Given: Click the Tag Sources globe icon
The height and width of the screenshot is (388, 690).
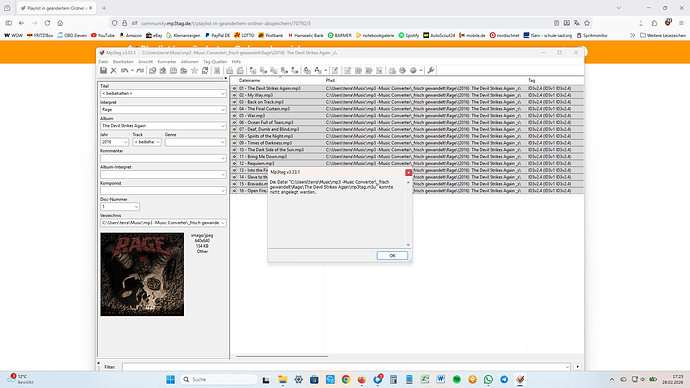Looking at the screenshot, I should [413, 70].
